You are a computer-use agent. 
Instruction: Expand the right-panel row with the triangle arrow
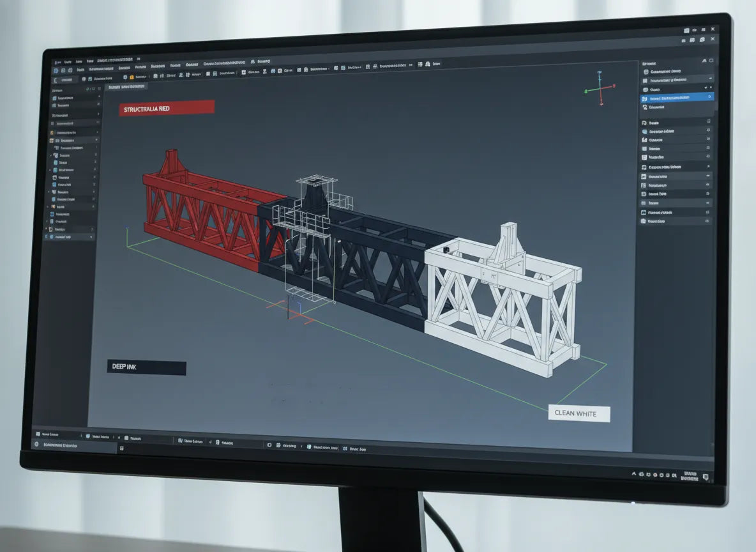click(677, 167)
